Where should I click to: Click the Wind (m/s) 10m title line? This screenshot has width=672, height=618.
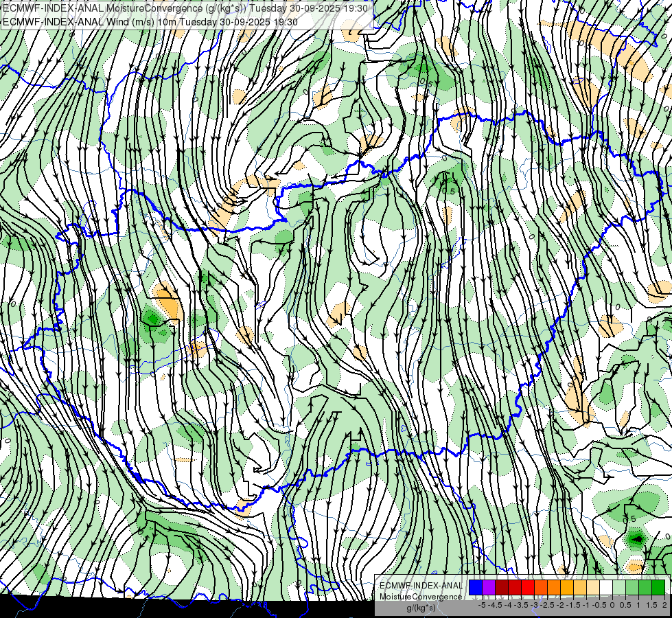click(150, 21)
